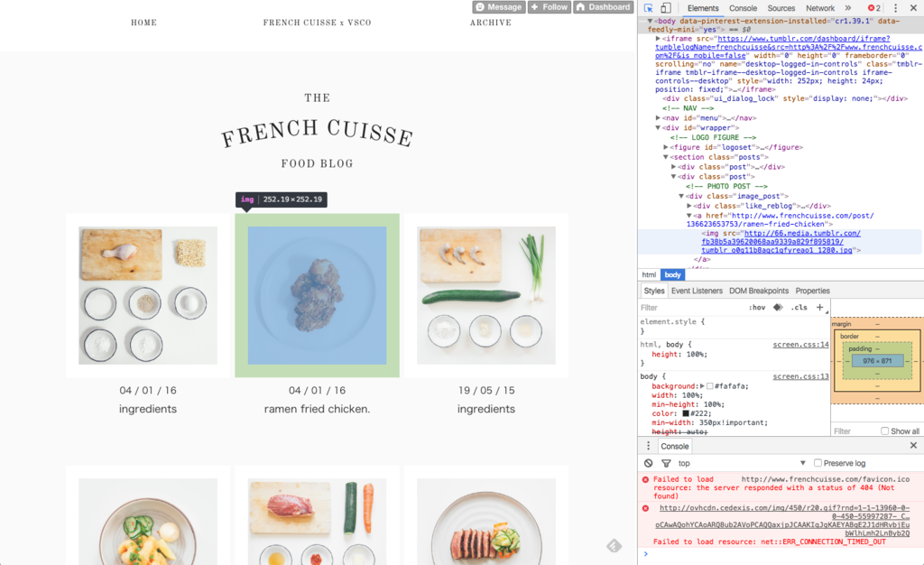Click the #fafafa background color swatch

[709, 386]
